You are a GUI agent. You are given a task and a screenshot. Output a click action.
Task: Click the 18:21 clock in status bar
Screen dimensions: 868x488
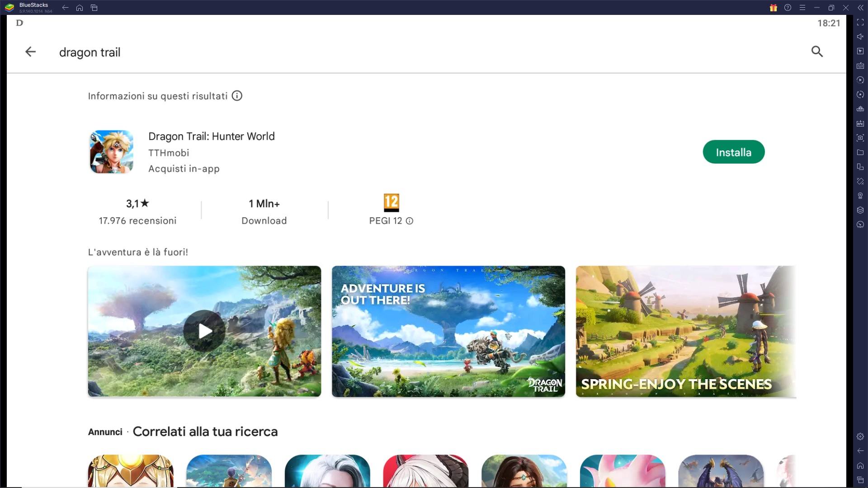829,23
